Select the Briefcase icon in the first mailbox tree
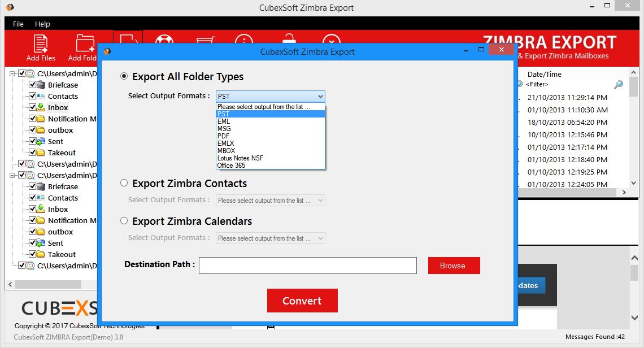Viewport: 644px width, 348px height. [41, 85]
